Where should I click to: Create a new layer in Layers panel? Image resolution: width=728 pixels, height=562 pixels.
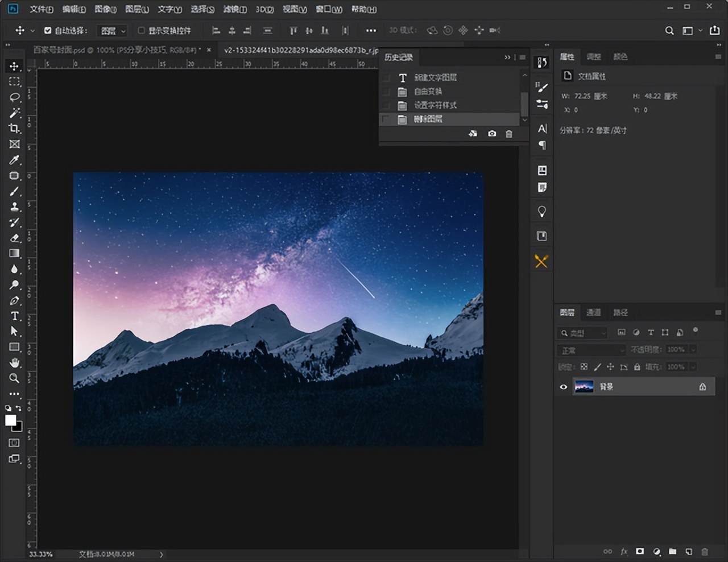point(689,551)
